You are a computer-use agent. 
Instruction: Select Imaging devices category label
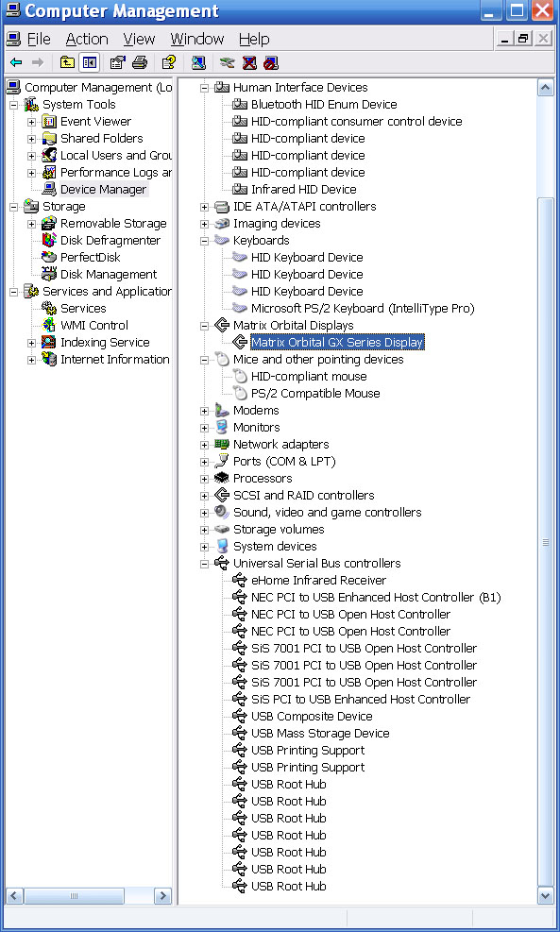pos(277,224)
